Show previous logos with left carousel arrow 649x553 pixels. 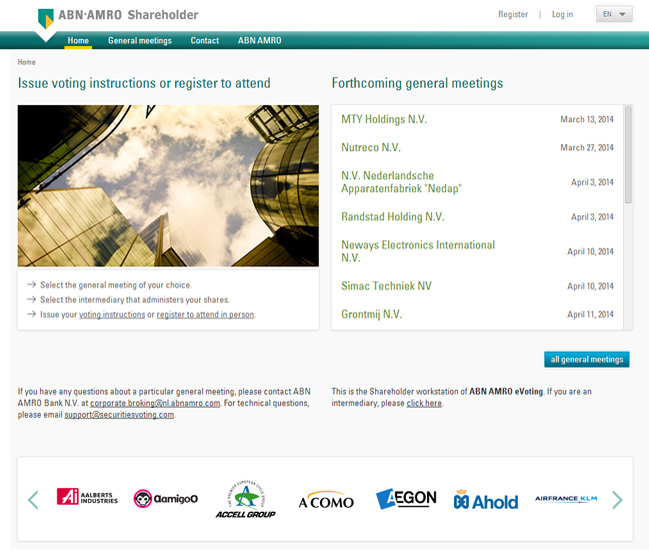pyautogui.click(x=33, y=500)
